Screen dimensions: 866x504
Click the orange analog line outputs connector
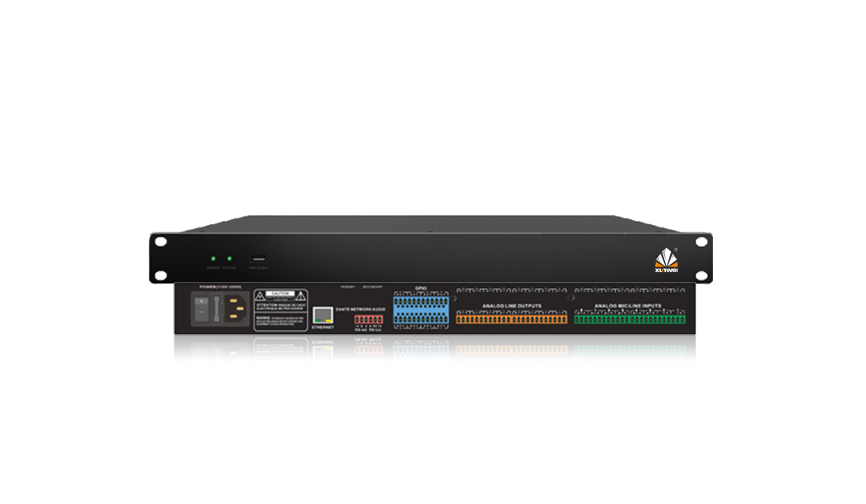pyautogui.click(x=511, y=319)
